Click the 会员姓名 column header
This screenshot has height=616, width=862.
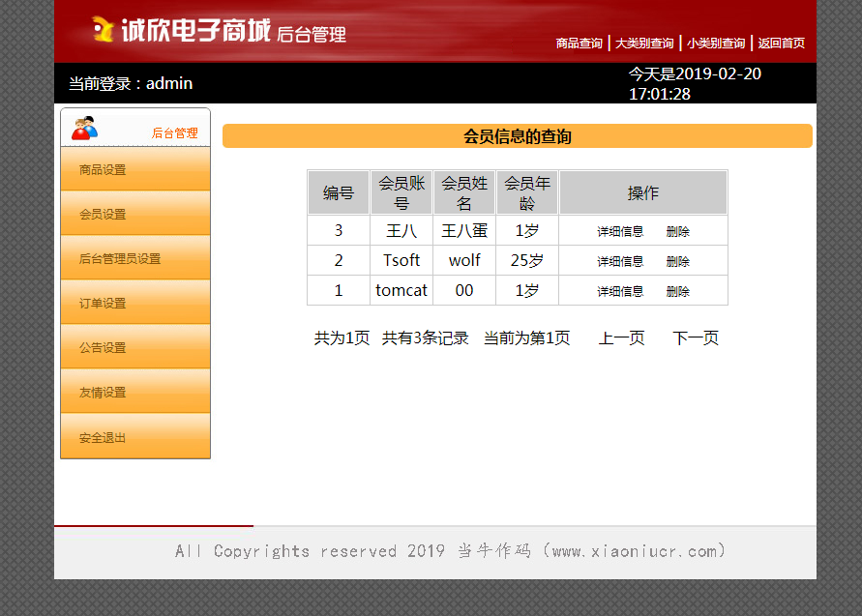pos(464,192)
